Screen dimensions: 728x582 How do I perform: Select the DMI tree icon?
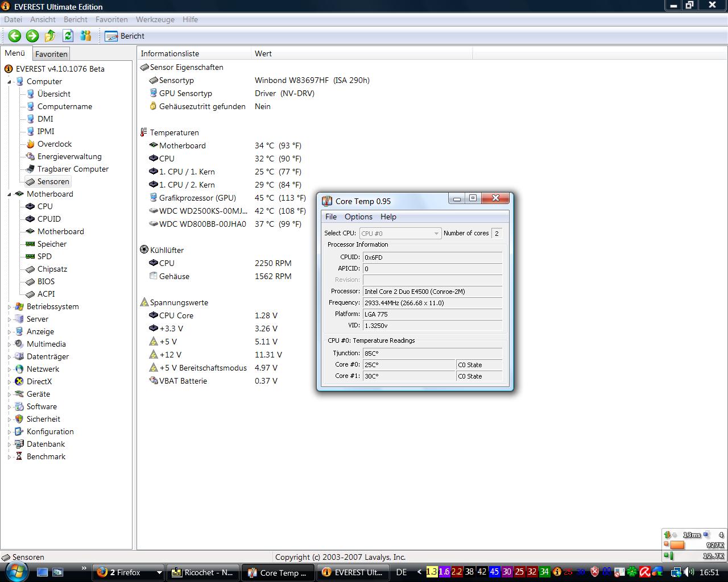(30, 119)
